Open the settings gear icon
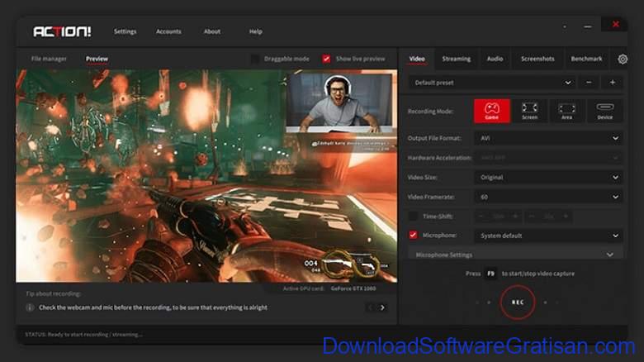Screen dimensions: 644x362 623,60
